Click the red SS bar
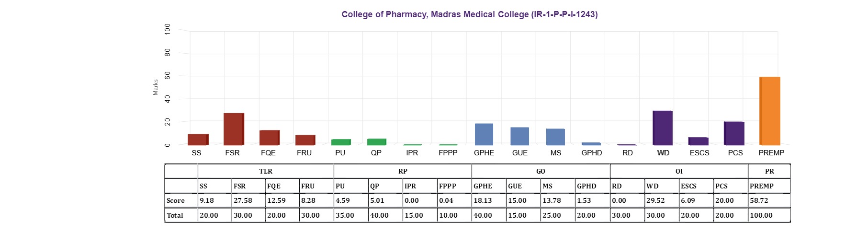Screen dimensions: 868x245 [198, 140]
